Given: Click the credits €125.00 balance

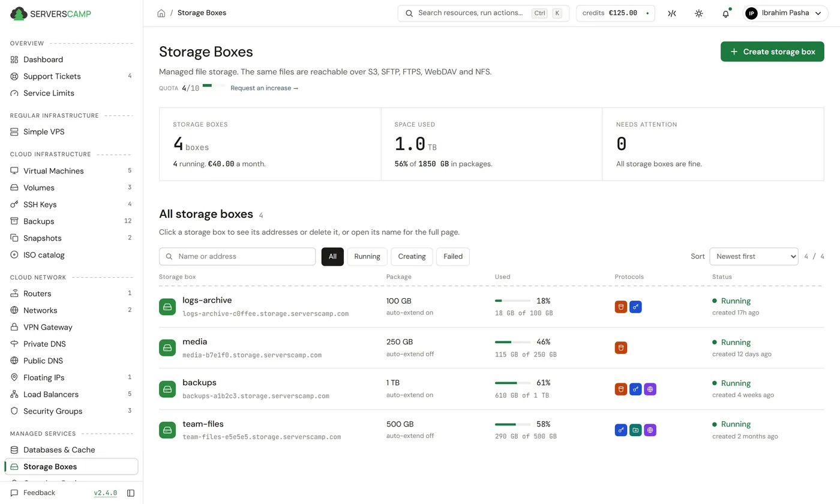Looking at the screenshot, I should coord(616,13).
